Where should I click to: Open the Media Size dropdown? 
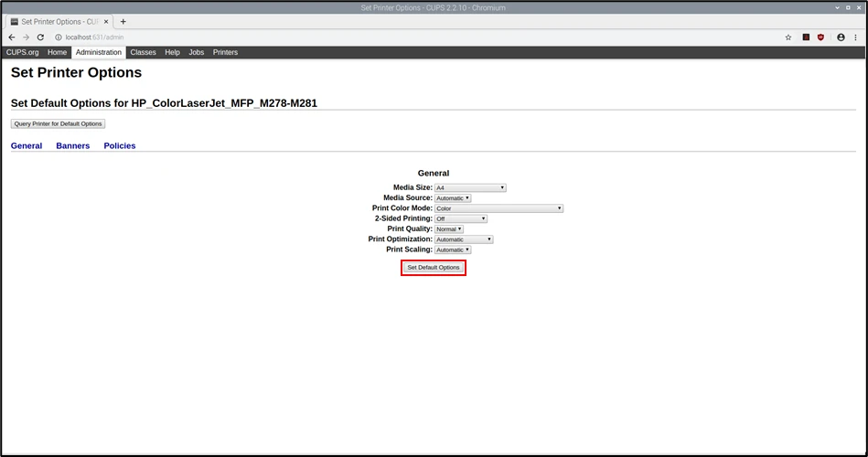(x=470, y=187)
